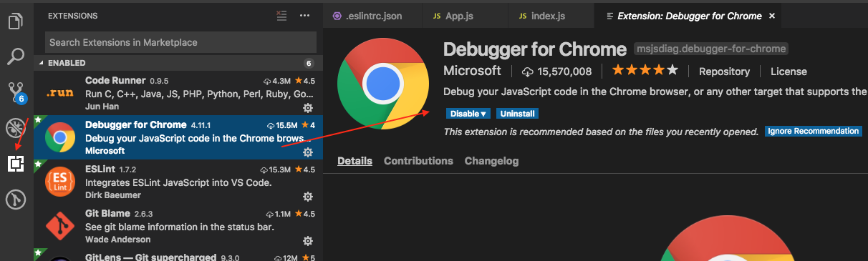Select the Git Blame extension icon
This screenshot has width=868, height=261.
60,226
